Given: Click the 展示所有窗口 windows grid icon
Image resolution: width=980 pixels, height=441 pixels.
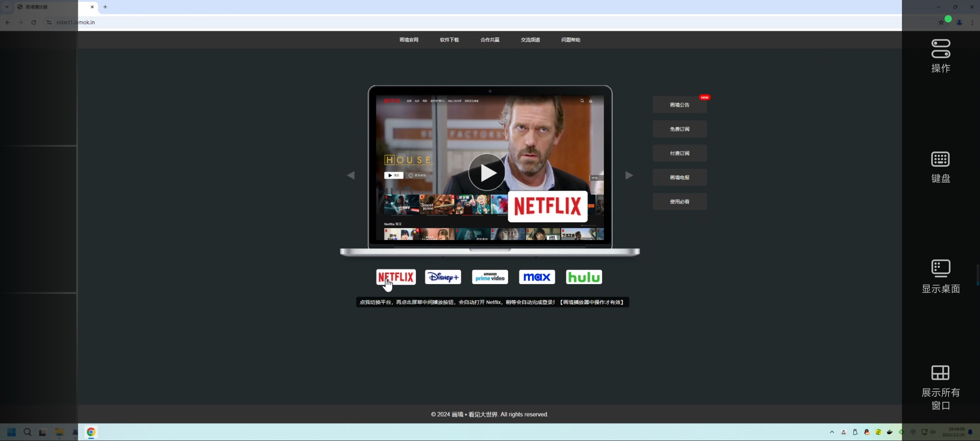Looking at the screenshot, I should [941, 373].
